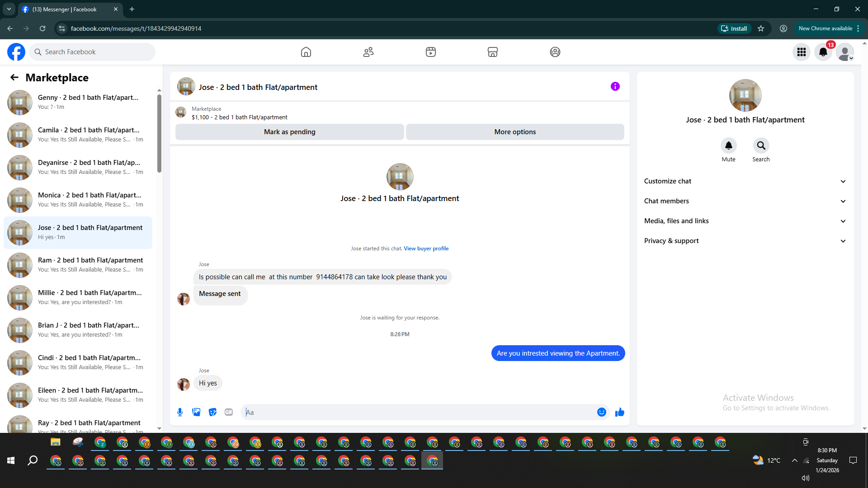The width and height of the screenshot is (868, 488).
Task: Open the sticker picker icon
Action: pos(212,412)
